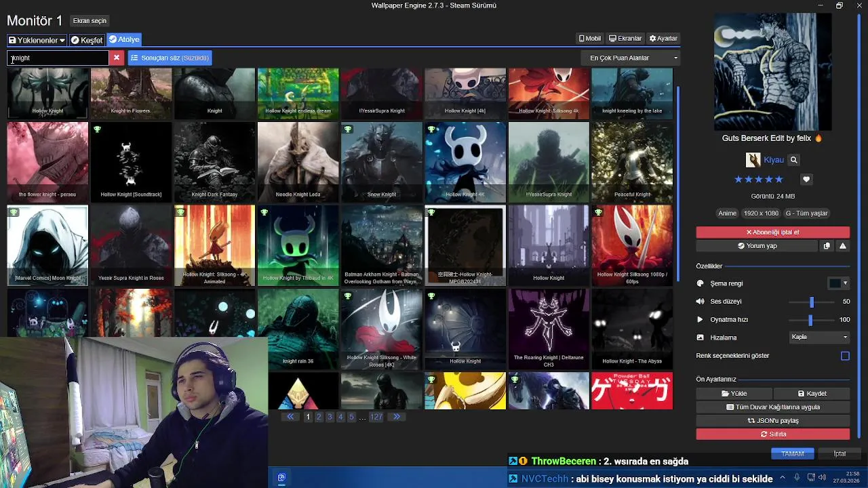The image size is (868, 488).
Task: Go to results page 4
Action: (x=340, y=417)
